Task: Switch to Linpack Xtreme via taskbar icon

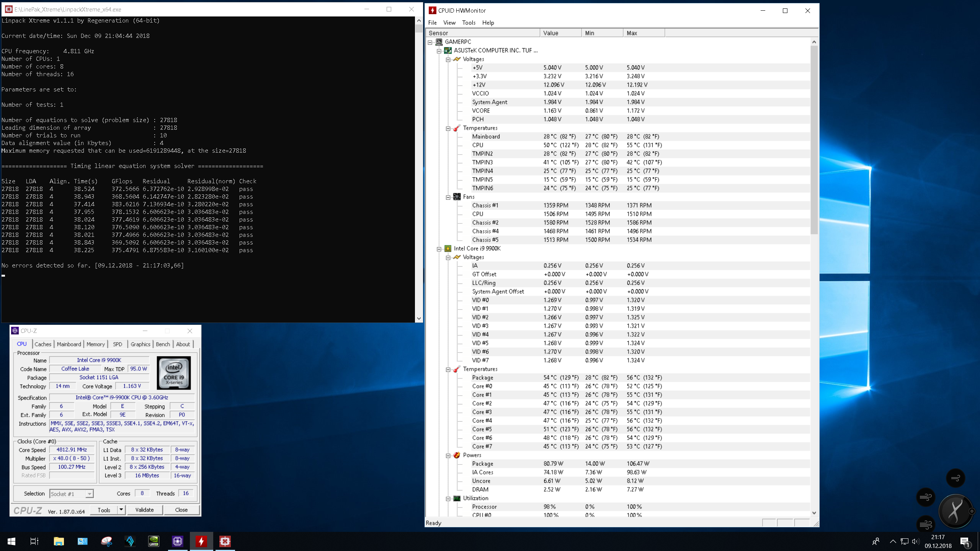Action: click(x=225, y=541)
